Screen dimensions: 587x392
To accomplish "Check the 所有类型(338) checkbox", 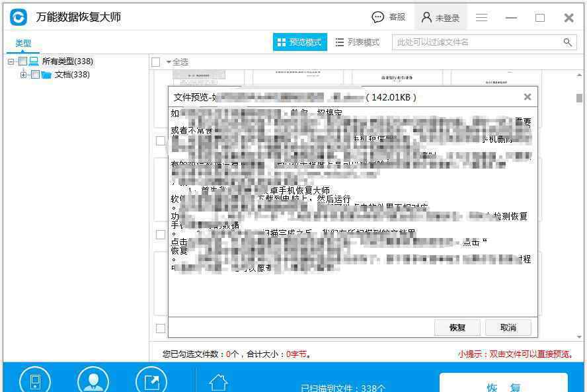I will (23, 61).
